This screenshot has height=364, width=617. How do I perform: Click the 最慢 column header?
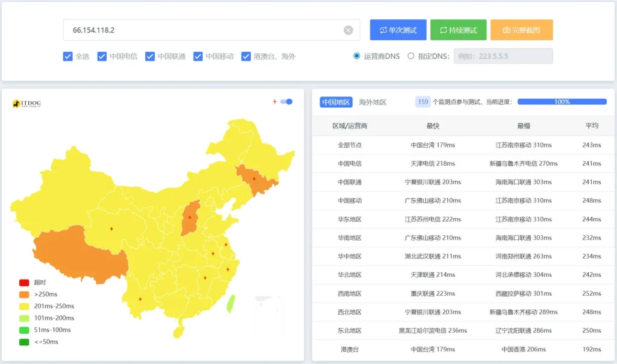tap(524, 126)
